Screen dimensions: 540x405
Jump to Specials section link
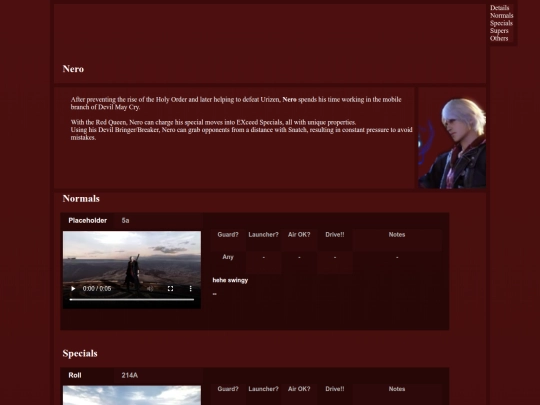(x=501, y=23)
